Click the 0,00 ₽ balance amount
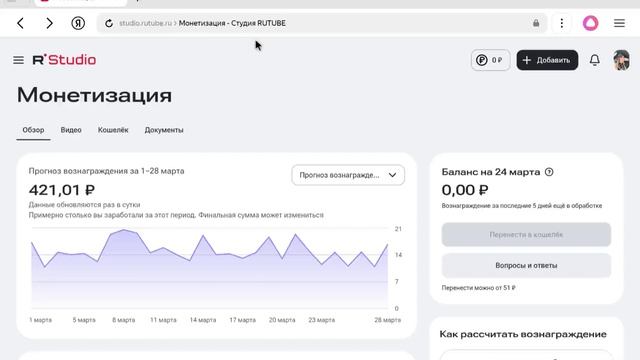 [465, 190]
